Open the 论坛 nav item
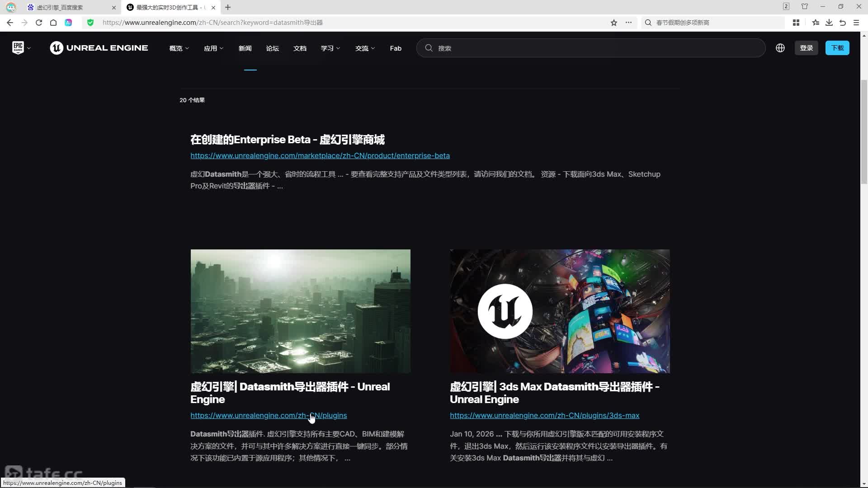The width and height of the screenshot is (868, 488). 273,48
